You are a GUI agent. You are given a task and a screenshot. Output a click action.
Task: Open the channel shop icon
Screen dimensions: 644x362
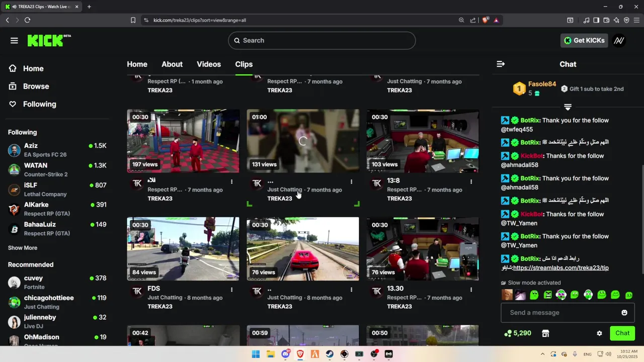545,333
